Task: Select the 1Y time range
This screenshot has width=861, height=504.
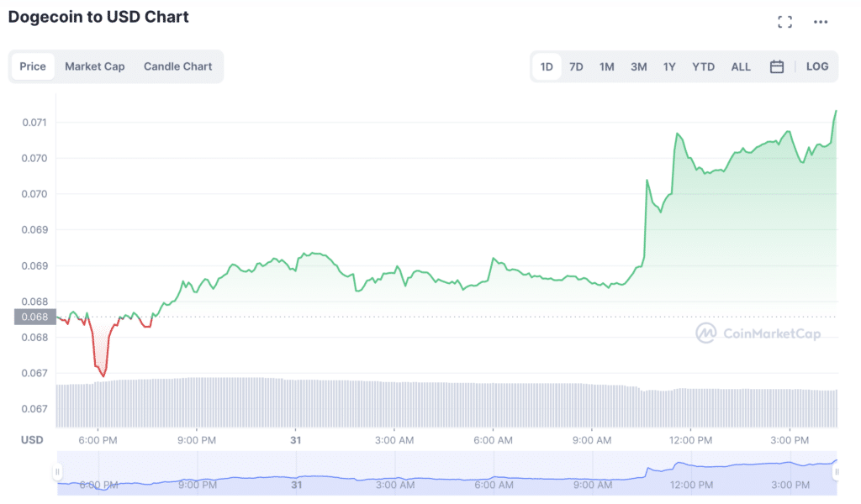Action: (x=668, y=67)
